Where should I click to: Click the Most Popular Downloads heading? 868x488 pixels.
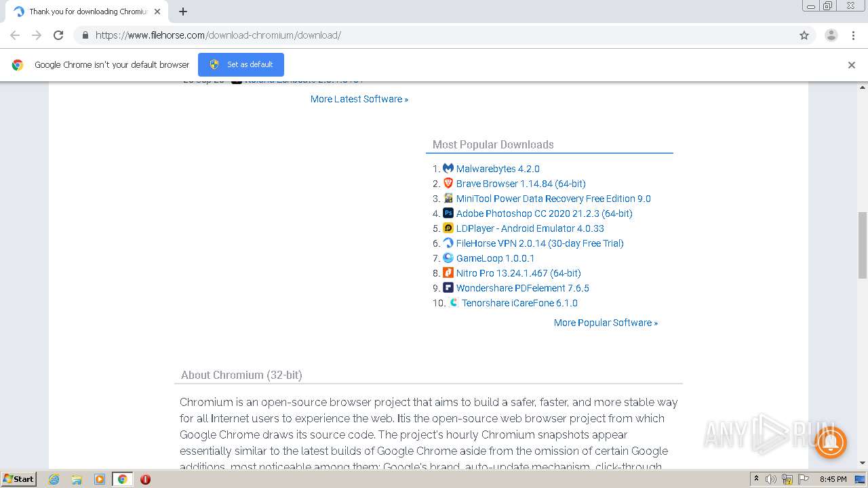[493, 144]
